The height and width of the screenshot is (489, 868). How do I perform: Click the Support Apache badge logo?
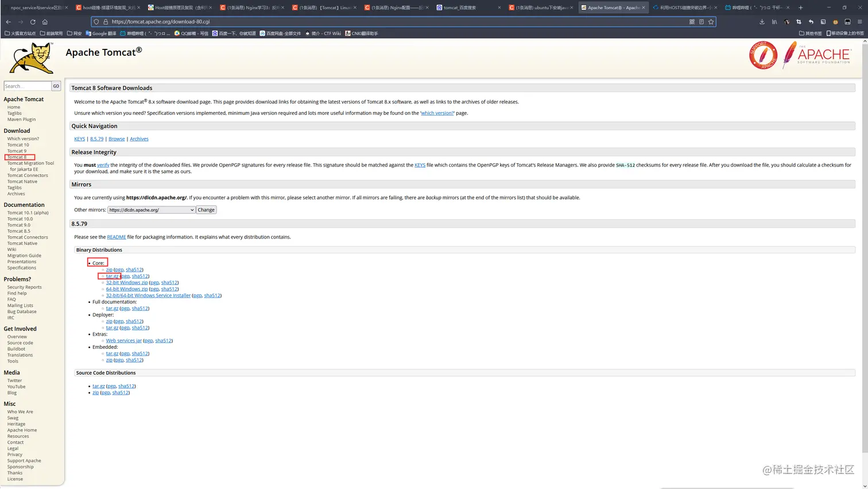763,55
